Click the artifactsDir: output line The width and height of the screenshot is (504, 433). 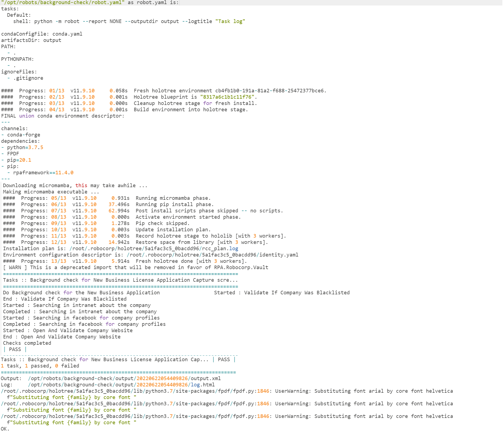point(31,40)
